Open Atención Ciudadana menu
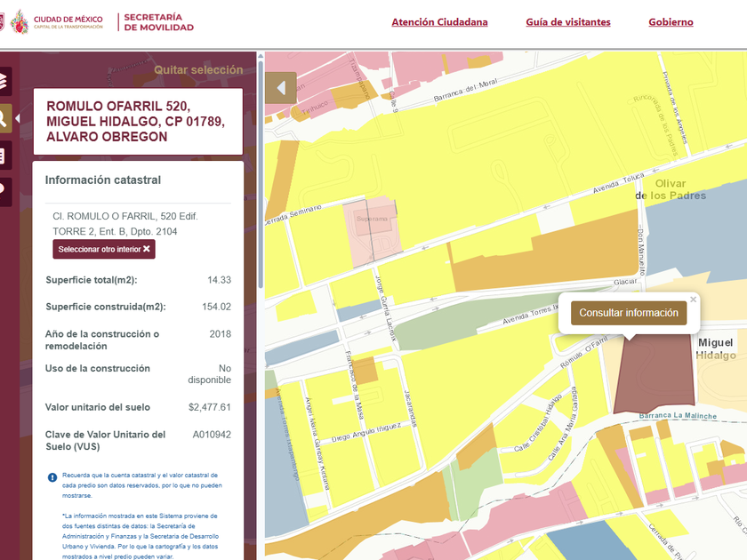Image resolution: width=747 pixels, height=560 pixels. point(439,22)
